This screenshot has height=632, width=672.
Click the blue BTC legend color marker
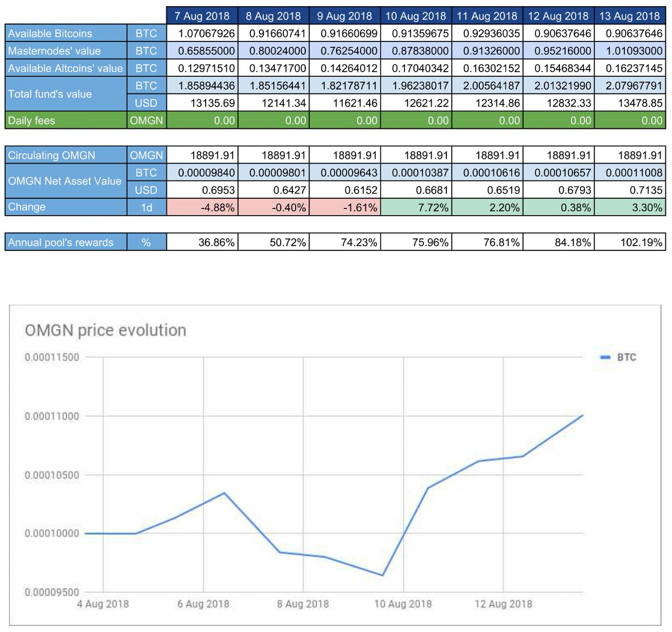coord(604,356)
